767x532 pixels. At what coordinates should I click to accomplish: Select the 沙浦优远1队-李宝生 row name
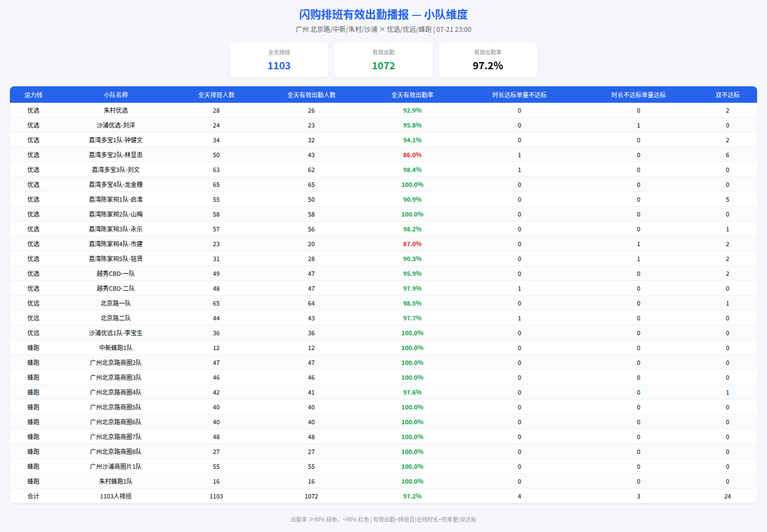point(116,333)
